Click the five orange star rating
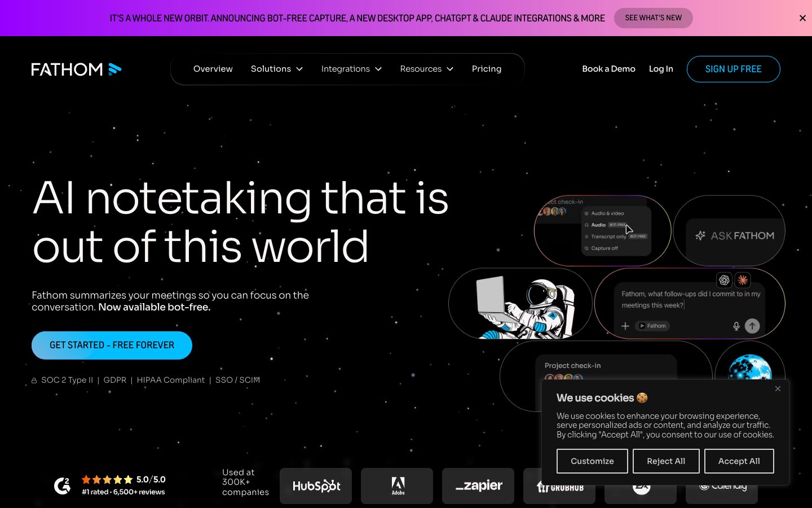The width and height of the screenshot is (812, 508). pyautogui.click(x=107, y=480)
